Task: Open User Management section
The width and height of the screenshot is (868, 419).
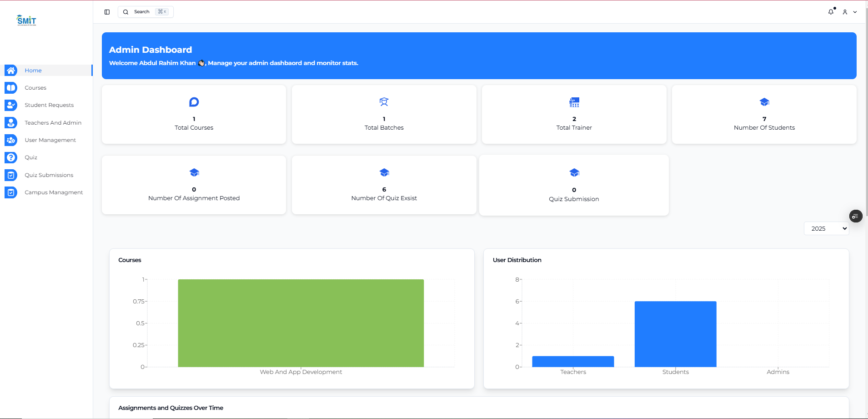Action: [50, 140]
